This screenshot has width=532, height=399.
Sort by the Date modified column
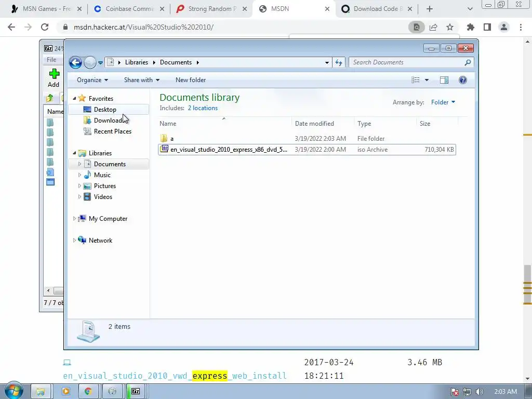(x=323, y=124)
